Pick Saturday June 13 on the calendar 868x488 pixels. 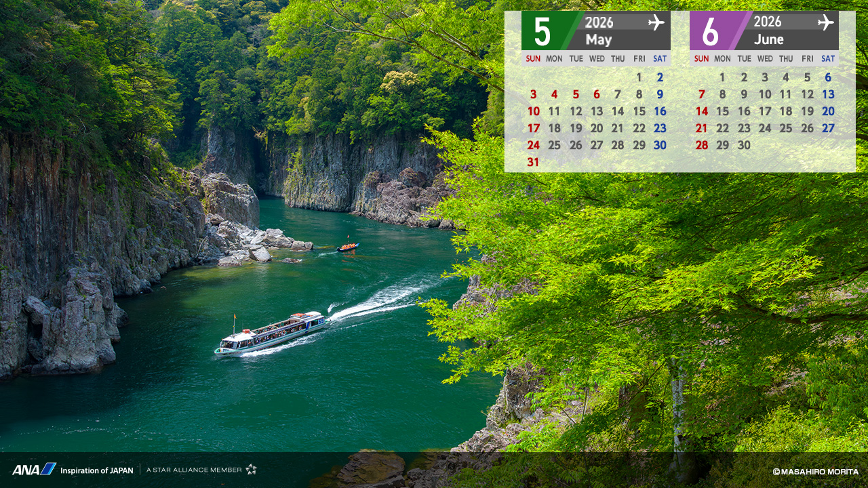pos(828,94)
